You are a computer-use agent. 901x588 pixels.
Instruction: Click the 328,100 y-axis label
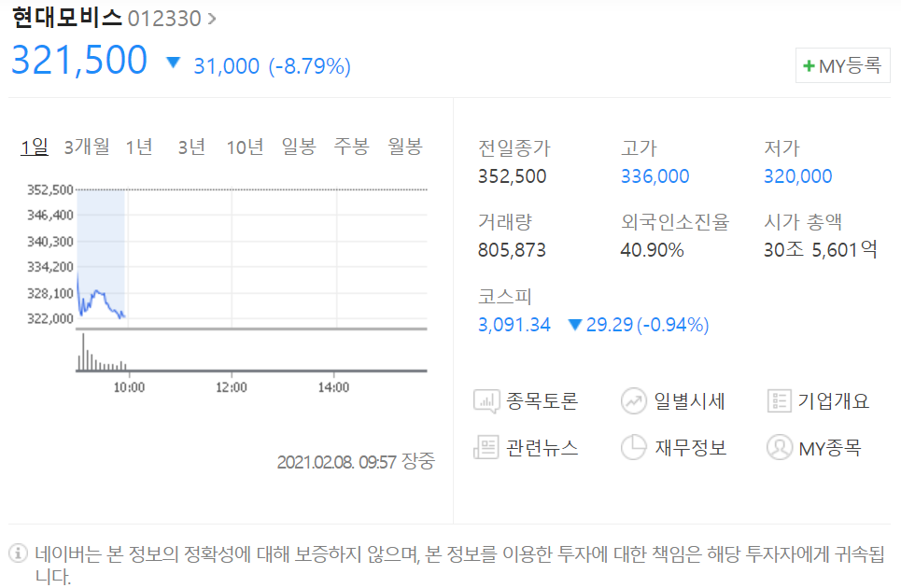pyautogui.click(x=50, y=293)
